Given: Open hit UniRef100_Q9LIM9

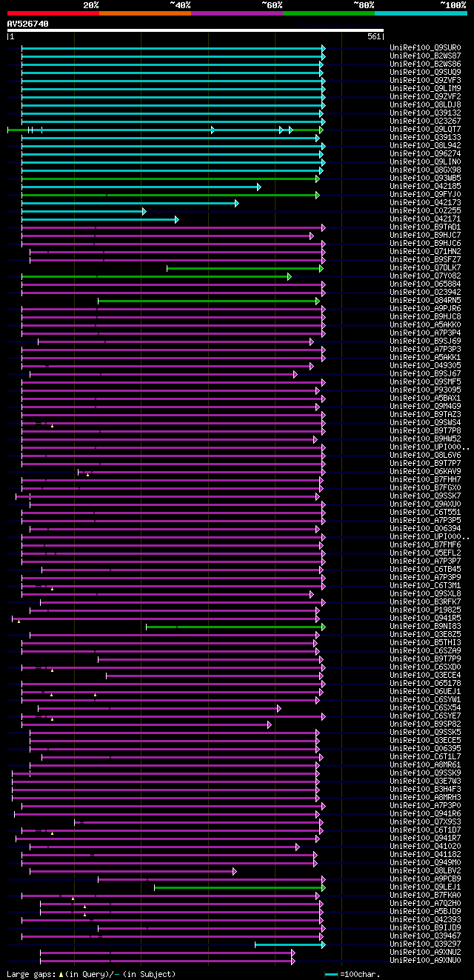Looking at the screenshot, I should (x=425, y=89).
